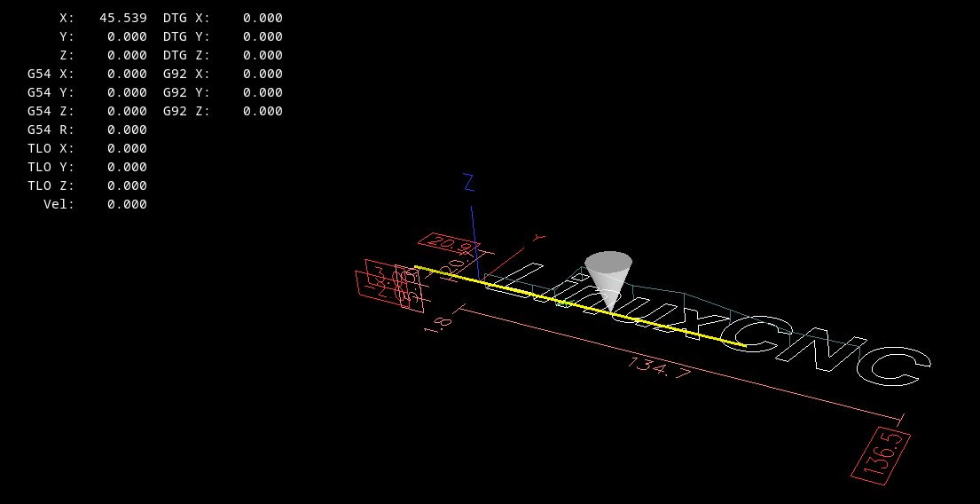Screen dimensions: 980x504
Task: Select the G54 R rotation readout
Action: (x=88, y=130)
